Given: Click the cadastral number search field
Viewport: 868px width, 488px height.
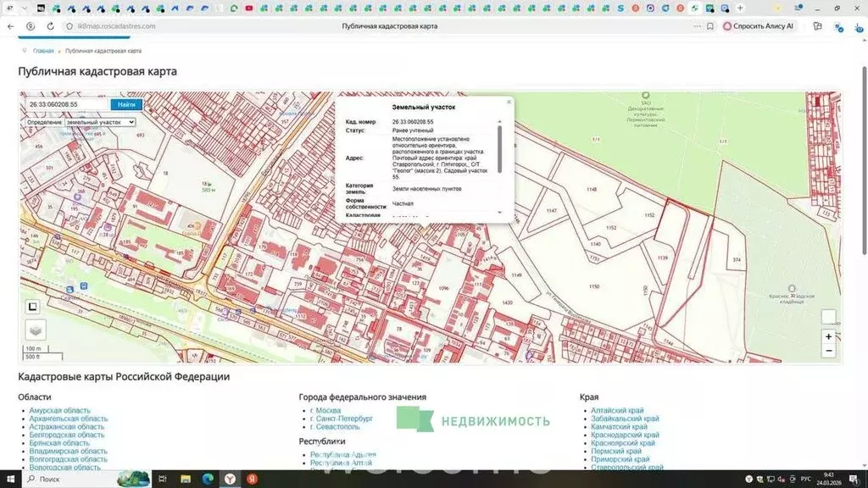Looking at the screenshot, I should pyautogui.click(x=68, y=104).
